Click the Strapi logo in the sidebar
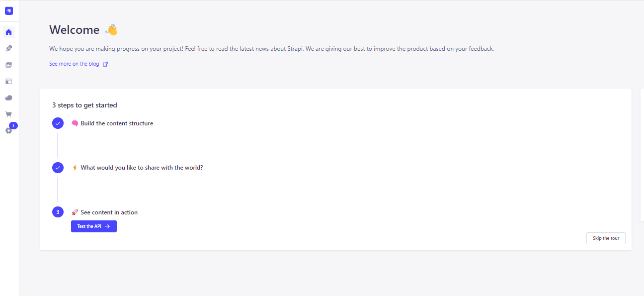644x296 pixels. [x=9, y=11]
